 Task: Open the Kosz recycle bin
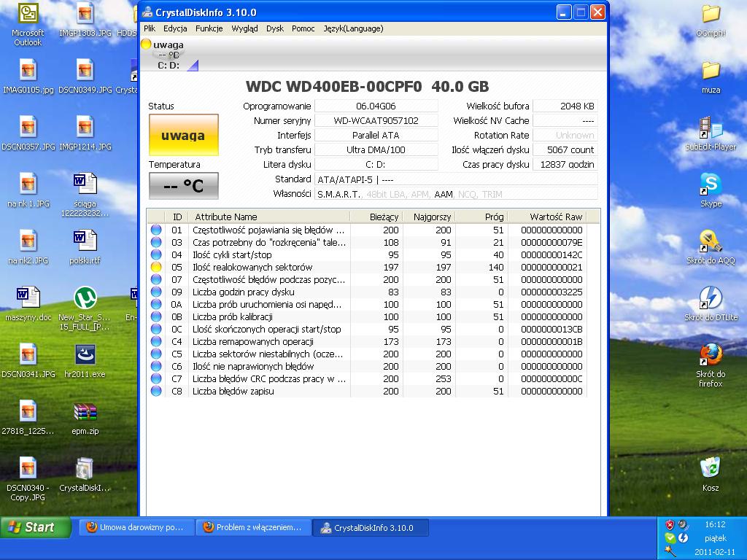click(x=711, y=475)
